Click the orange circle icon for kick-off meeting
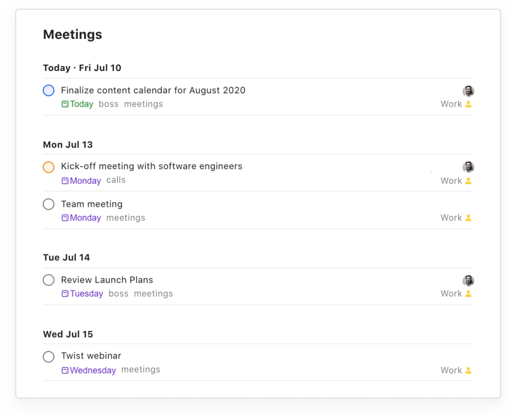The height and width of the screenshot is (420, 516). pos(49,166)
